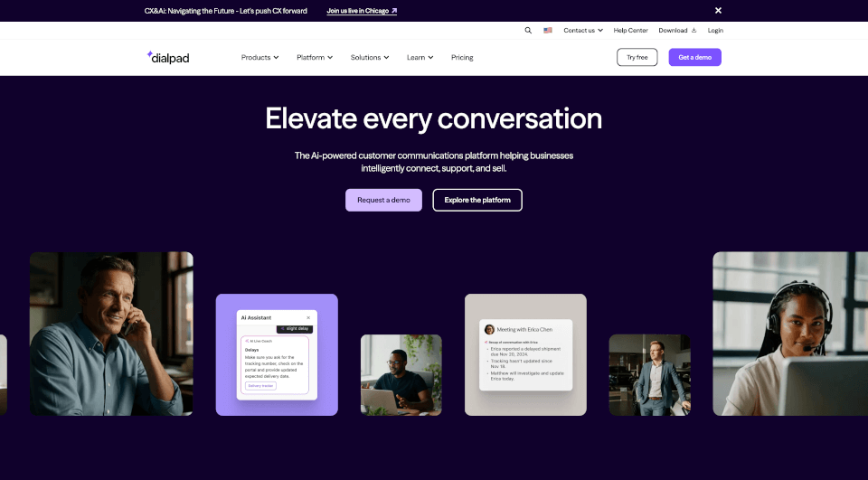868x480 pixels.
Task: Click the Explore the platform button
Action: (477, 200)
